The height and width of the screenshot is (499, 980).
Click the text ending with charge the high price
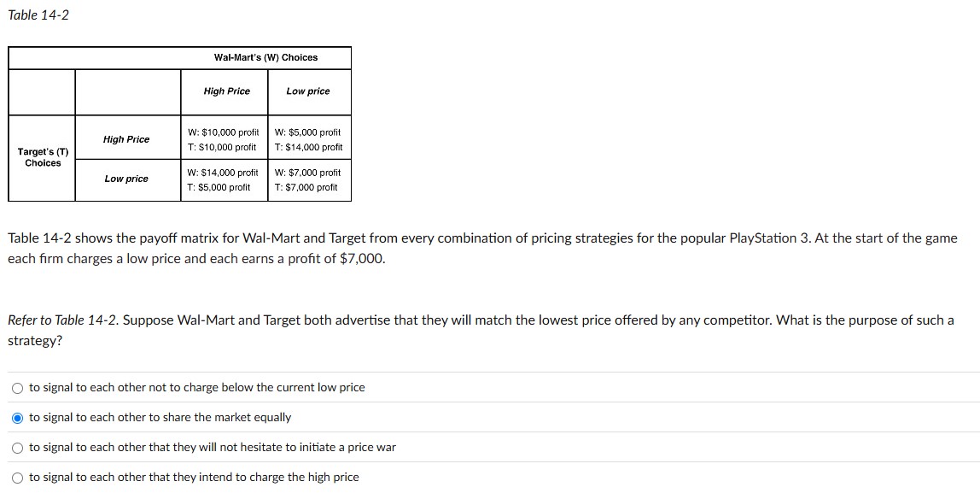click(x=194, y=477)
